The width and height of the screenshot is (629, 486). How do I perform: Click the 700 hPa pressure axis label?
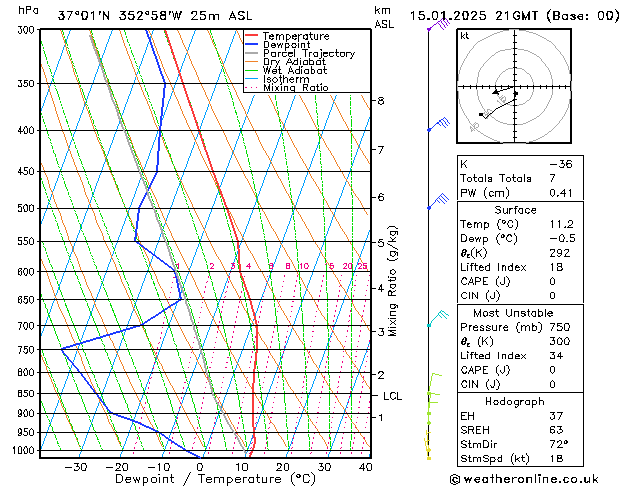click(x=28, y=326)
